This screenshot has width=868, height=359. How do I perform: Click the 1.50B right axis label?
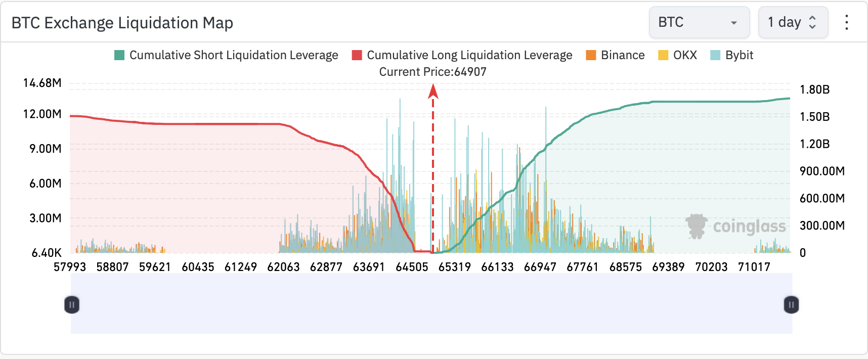pyautogui.click(x=815, y=117)
